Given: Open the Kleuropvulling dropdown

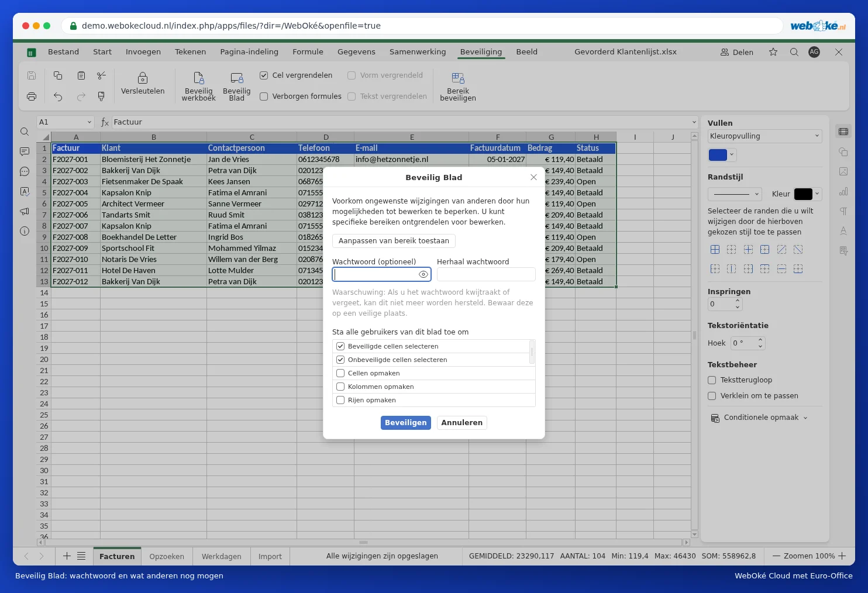Looking at the screenshot, I should point(764,136).
